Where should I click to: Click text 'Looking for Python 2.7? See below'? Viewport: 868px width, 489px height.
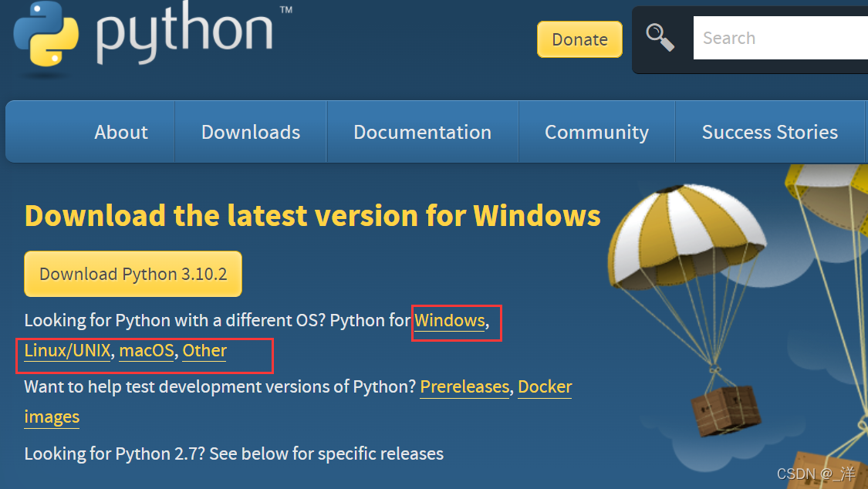click(x=157, y=454)
